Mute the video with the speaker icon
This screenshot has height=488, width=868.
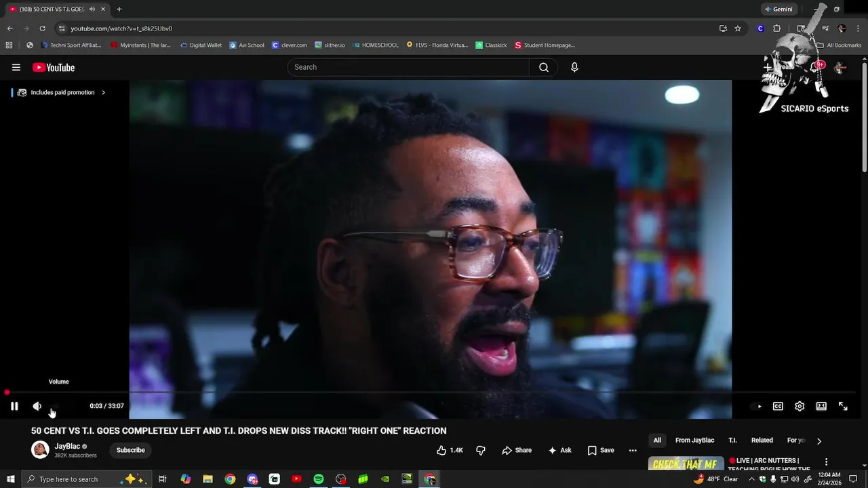(x=37, y=406)
